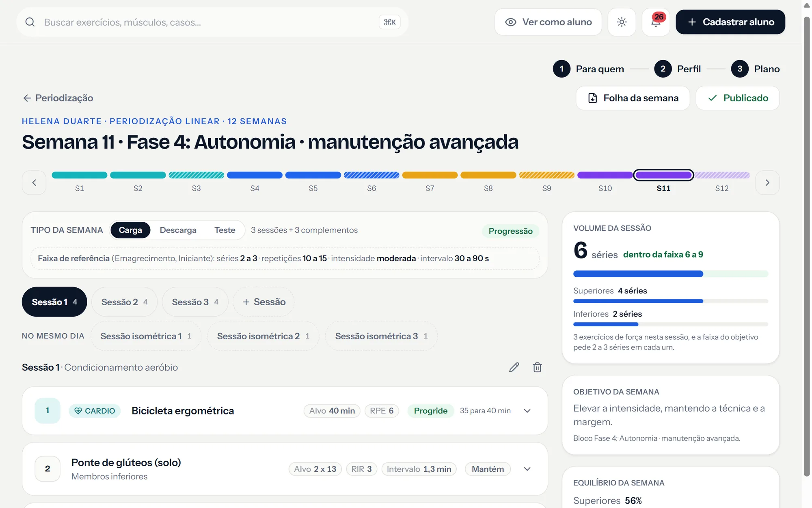Click step 3 circle Plano
The image size is (812, 508).
pos(740,69)
